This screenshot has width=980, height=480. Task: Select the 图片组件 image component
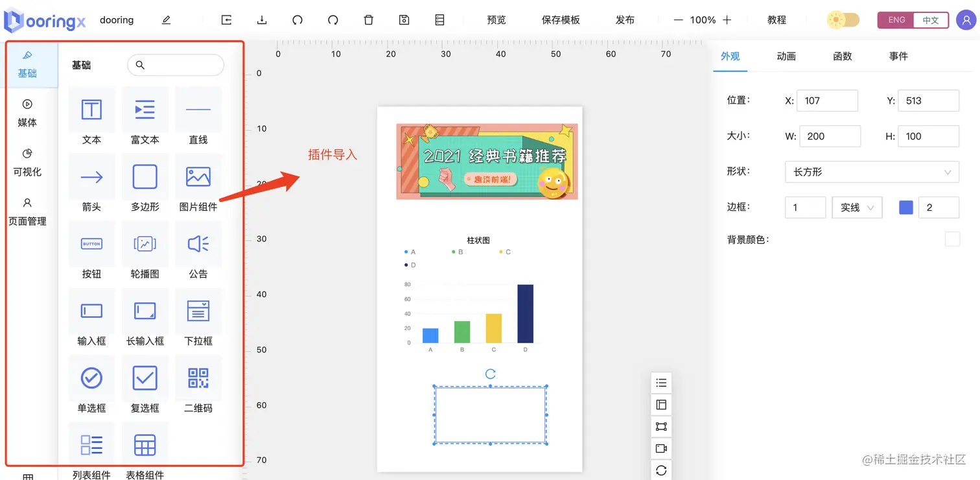click(x=198, y=184)
